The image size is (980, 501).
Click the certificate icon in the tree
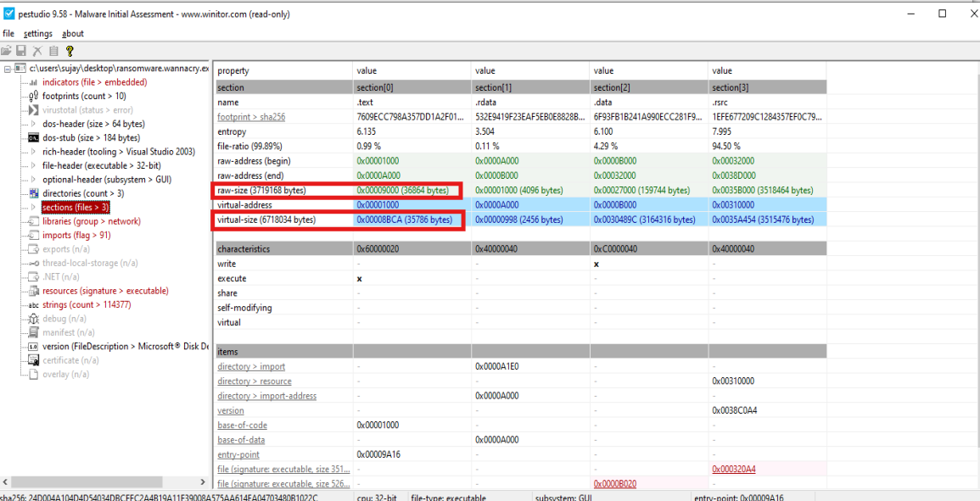34,360
